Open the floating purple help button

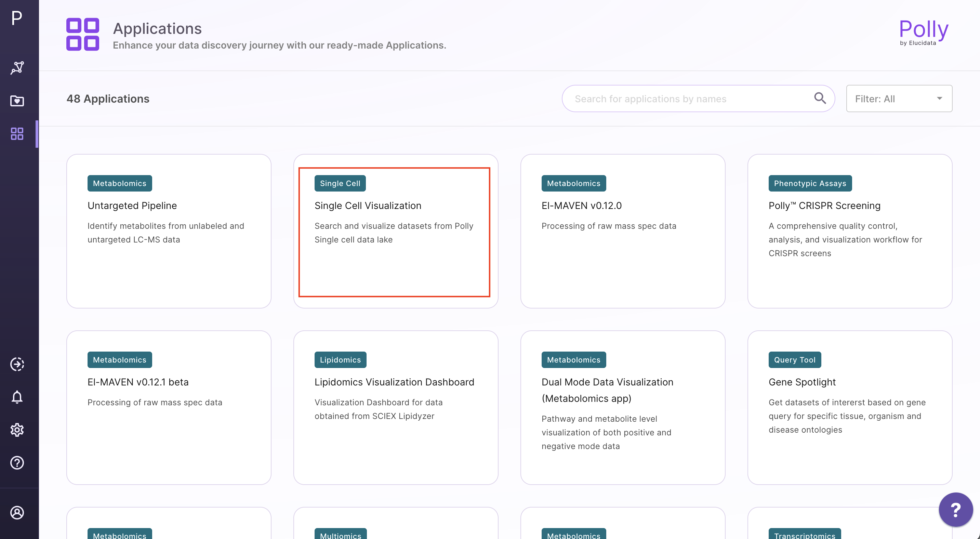coord(956,509)
